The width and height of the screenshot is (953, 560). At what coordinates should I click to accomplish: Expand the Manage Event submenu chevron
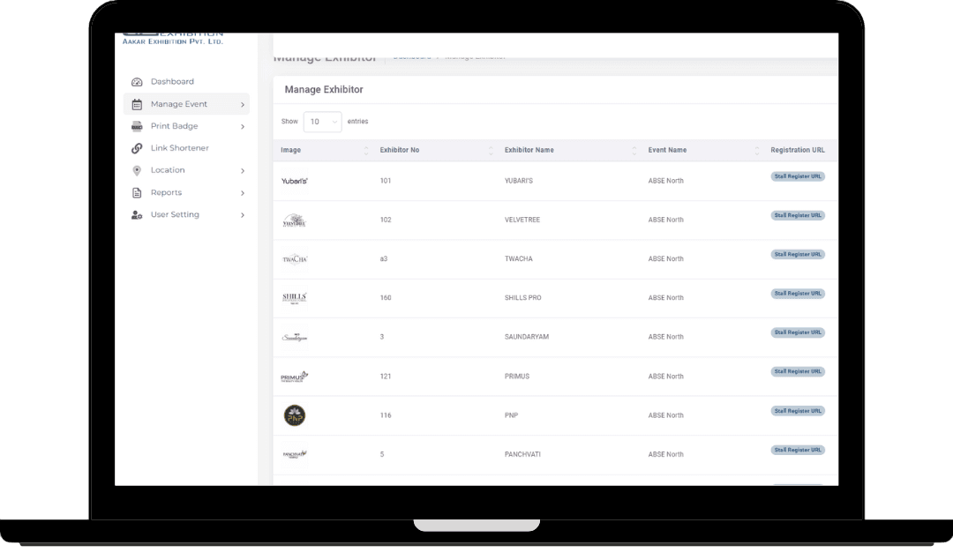(x=243, y=104)
